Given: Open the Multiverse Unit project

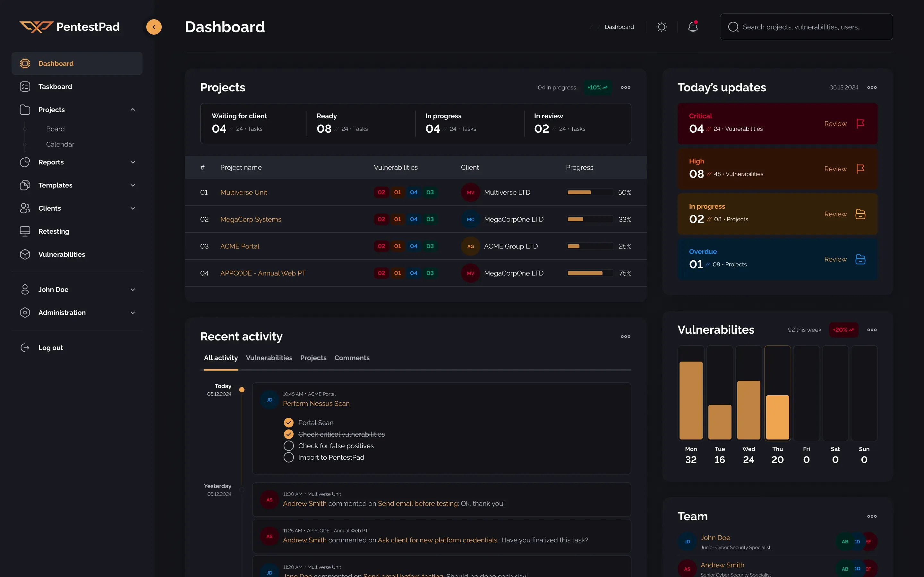Looking at the screenshot, I should pos(243,192).
